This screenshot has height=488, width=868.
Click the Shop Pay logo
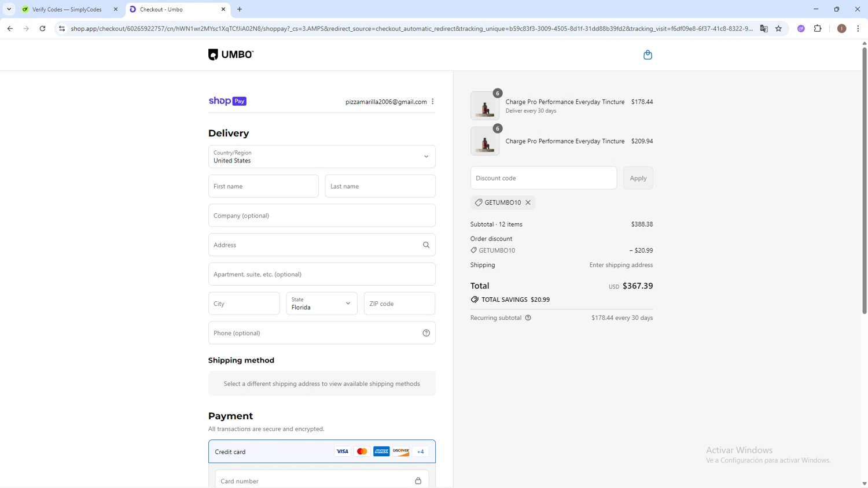pyautogui.click(x=227, y=101)
